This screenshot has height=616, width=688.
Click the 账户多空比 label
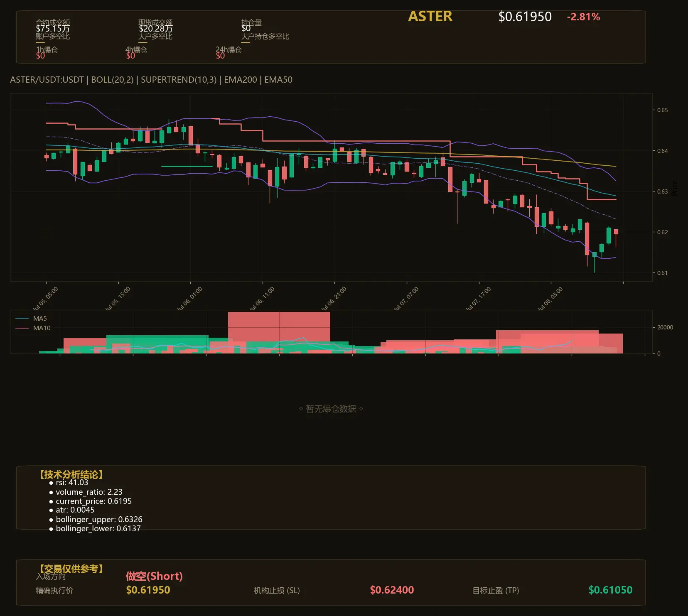click(53, 36)
